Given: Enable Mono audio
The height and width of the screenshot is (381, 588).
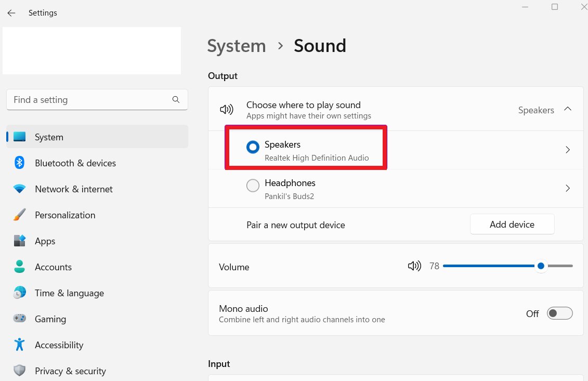Looking at the screenshot, I should [x=559, y=313].
